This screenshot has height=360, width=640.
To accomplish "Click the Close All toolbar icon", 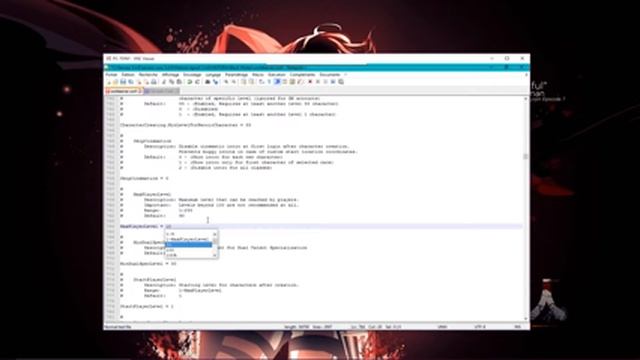I will pos(147,82).
